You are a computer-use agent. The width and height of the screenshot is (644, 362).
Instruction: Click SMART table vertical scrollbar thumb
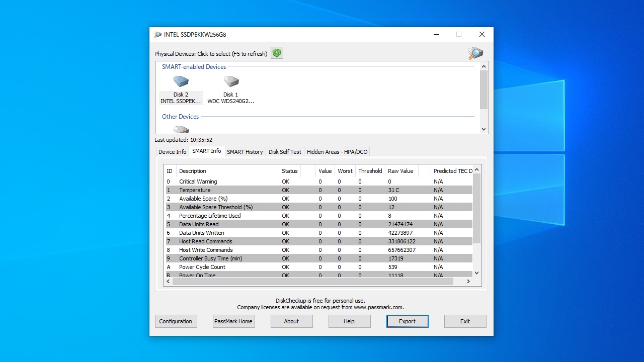(477, 208)
